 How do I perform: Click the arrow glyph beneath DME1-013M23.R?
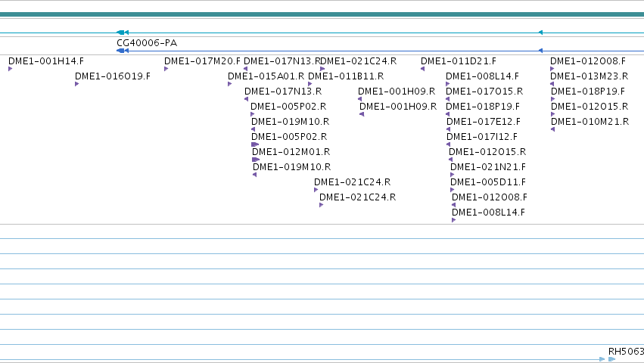[x=552, y=84]
